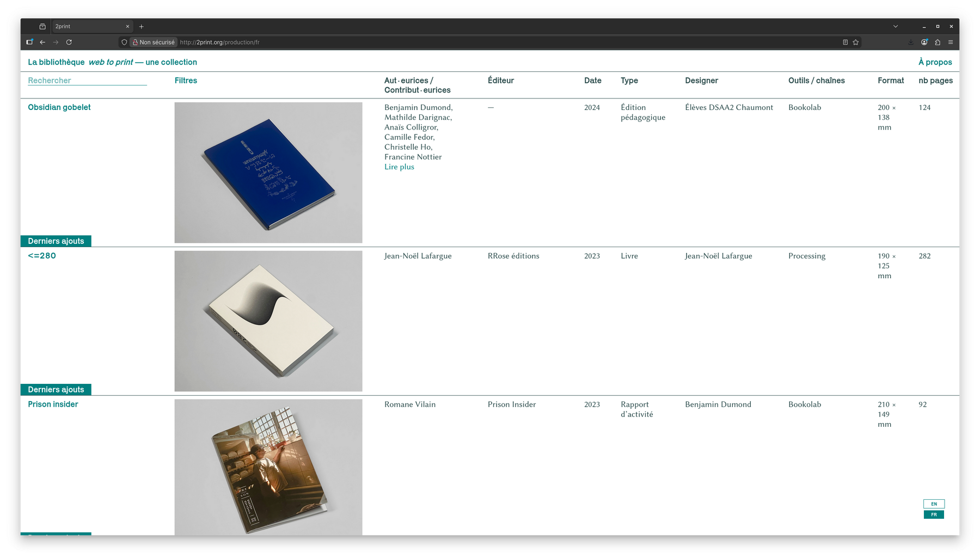This screenshot has width=980, height=558.
Task: Maximize the browser window
Action: (x=938, y=26)
